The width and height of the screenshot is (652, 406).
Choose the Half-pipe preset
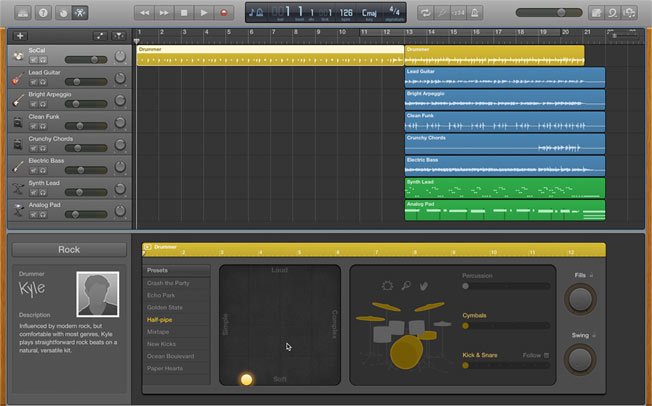[160, 319]
